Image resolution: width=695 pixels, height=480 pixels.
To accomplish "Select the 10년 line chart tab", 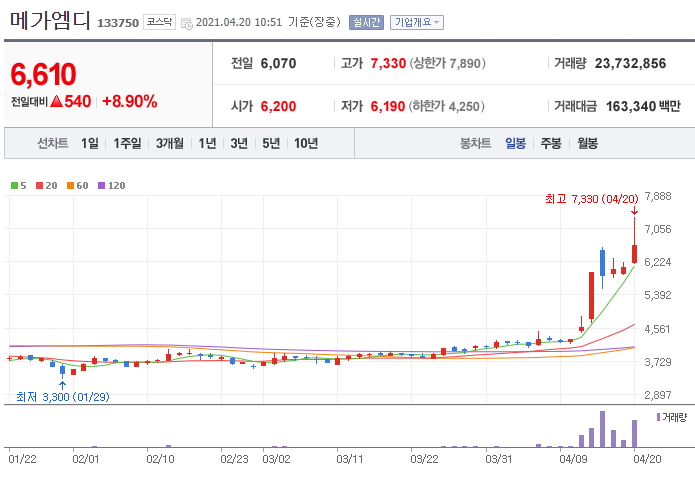I will click(306, 143).
